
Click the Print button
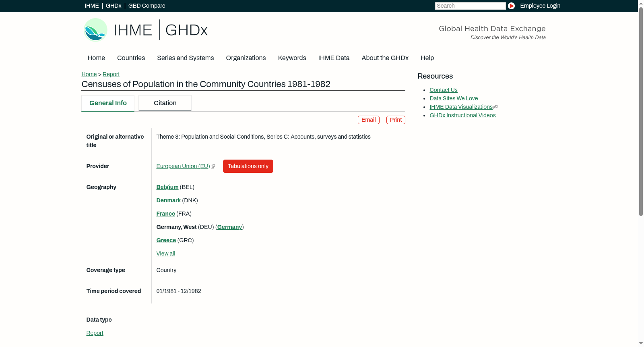tap(396, 120)
